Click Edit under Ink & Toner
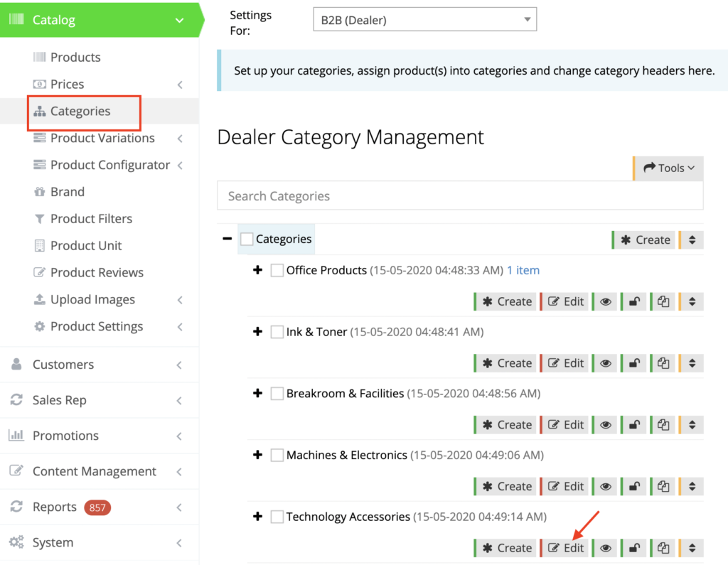This screenshot has width=728, height=565. [564, 363]
